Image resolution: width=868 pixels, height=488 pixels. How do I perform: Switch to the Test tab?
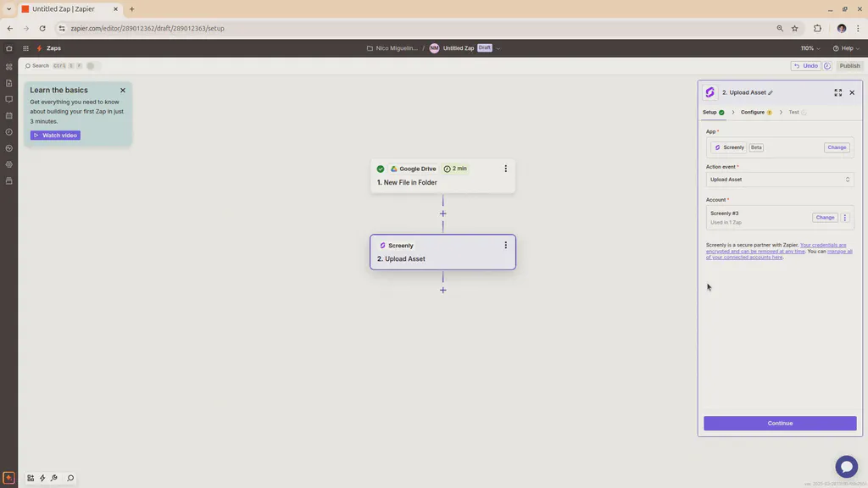pyautogui.click(x=794, y=112)
